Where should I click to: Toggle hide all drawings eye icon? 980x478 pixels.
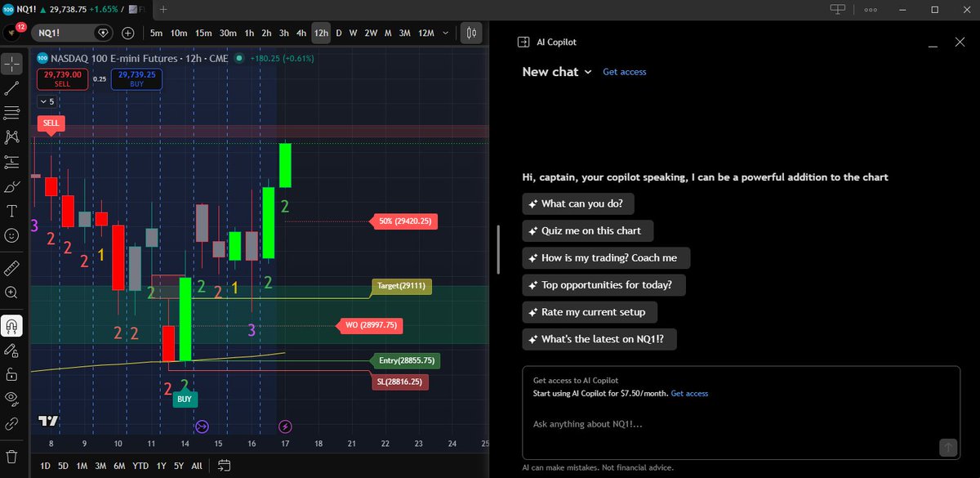click(x=11, y=399)
